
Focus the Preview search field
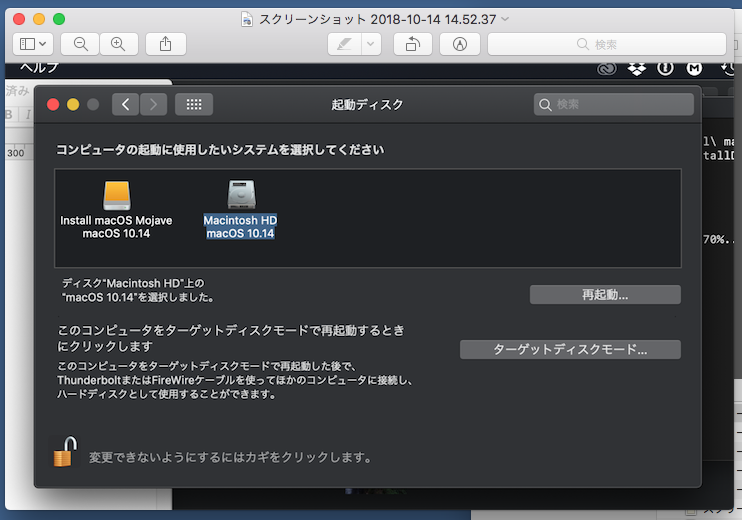coord(607,44)
